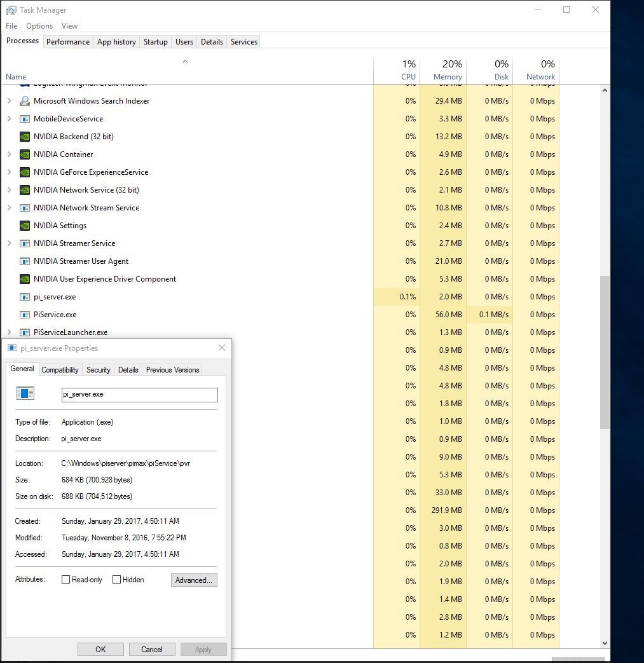
Task: Switch to the Users tab
Action: (184, 42)
